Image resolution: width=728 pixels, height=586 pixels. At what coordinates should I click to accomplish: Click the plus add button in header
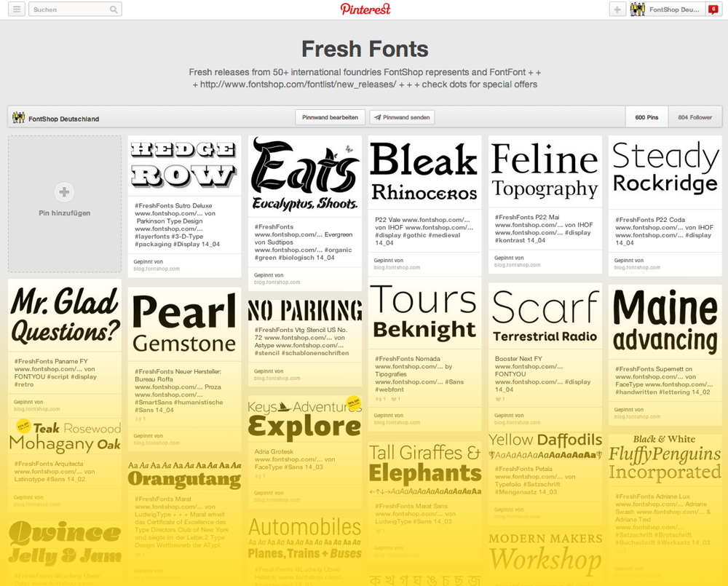tap(617, 9)
